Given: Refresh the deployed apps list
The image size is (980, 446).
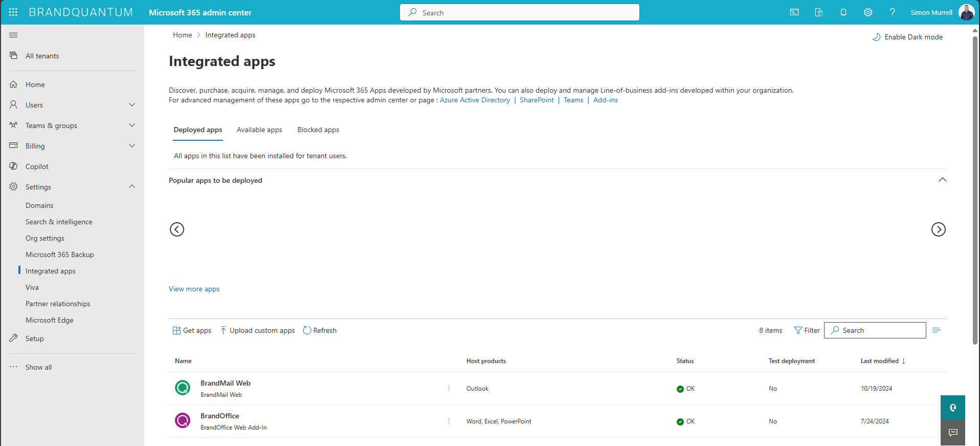Looking at the screenshot, I should [x=320, y=330].
